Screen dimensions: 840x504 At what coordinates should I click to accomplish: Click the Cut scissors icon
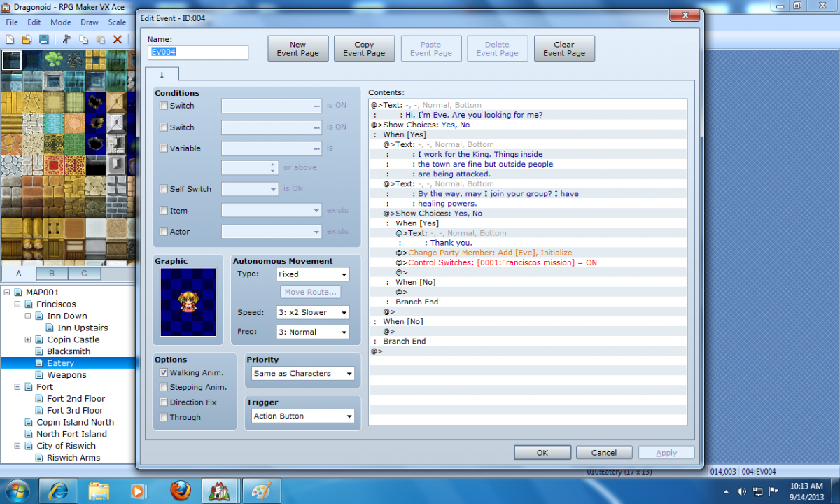click(68, 40)
